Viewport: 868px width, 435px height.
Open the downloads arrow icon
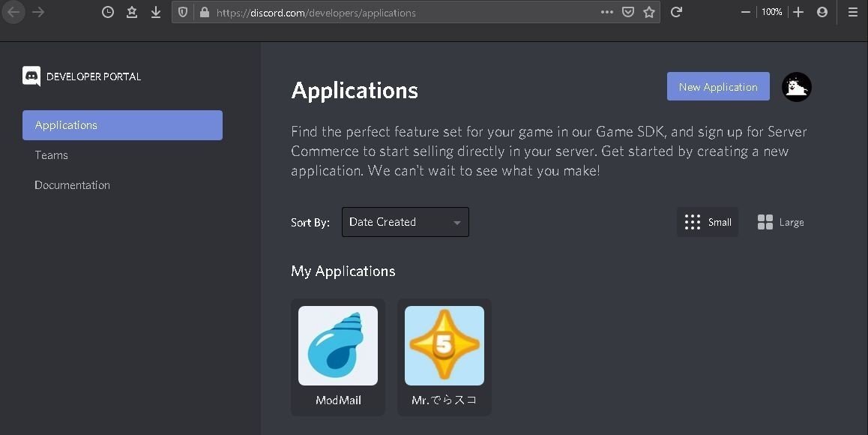coord(156,12)
